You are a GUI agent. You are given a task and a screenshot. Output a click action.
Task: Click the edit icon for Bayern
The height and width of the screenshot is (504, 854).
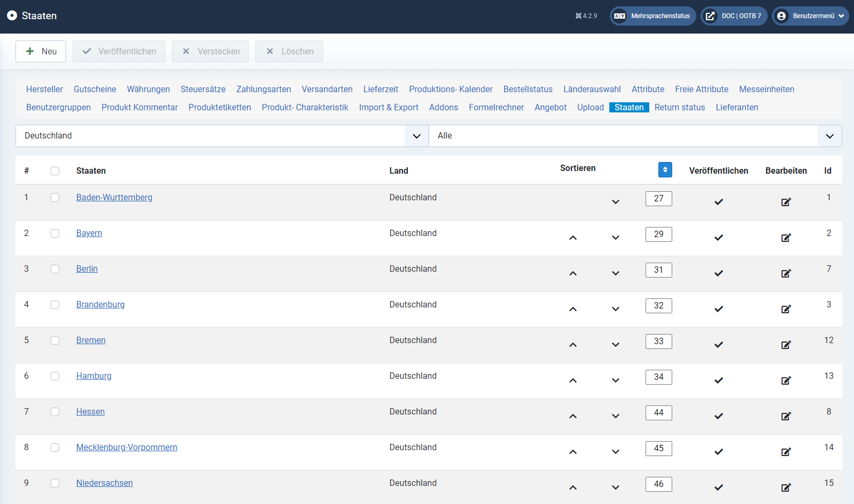tap(786, 238)
